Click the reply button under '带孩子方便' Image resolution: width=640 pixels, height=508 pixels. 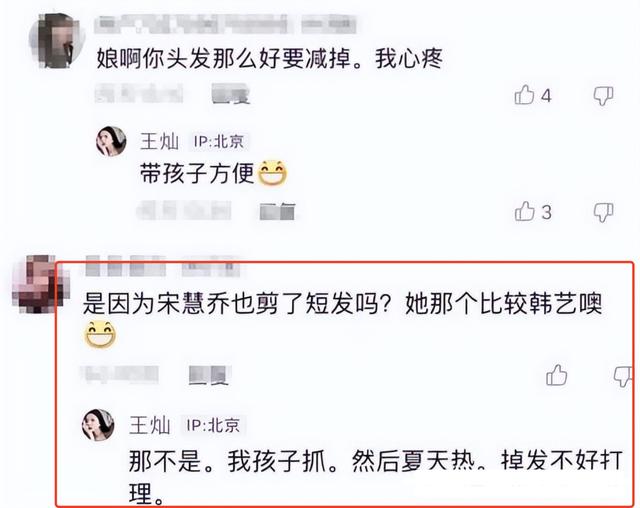(278, 211)
